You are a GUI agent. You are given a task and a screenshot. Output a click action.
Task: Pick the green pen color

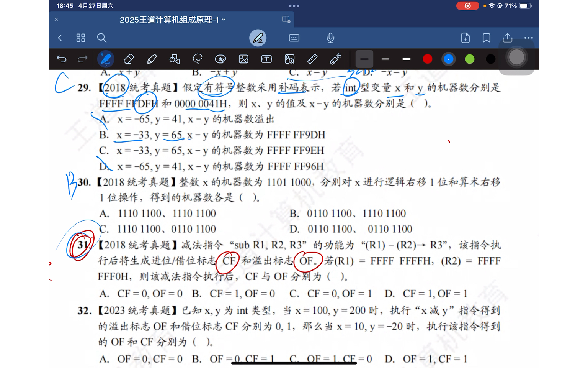click(x=470, y=59)
